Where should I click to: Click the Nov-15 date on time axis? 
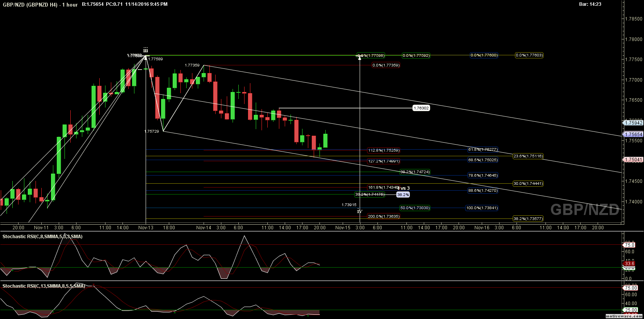tap(343, 228)
